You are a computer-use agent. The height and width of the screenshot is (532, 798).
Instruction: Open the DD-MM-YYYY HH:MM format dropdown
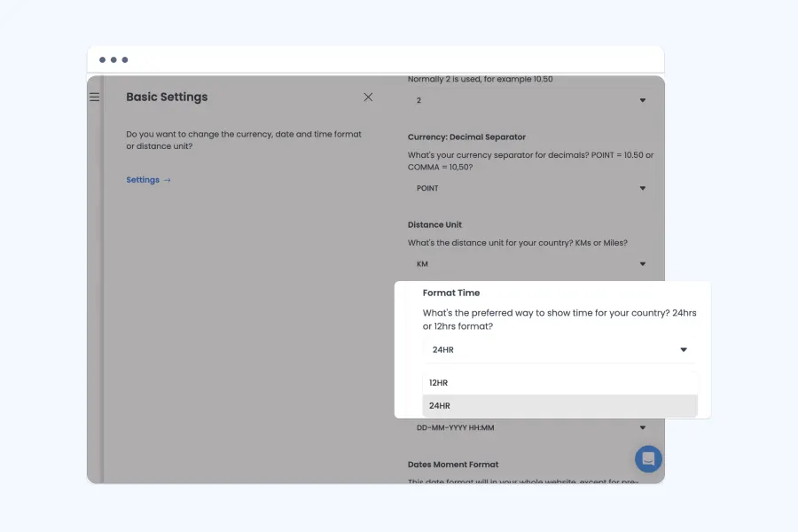(531, 427)
